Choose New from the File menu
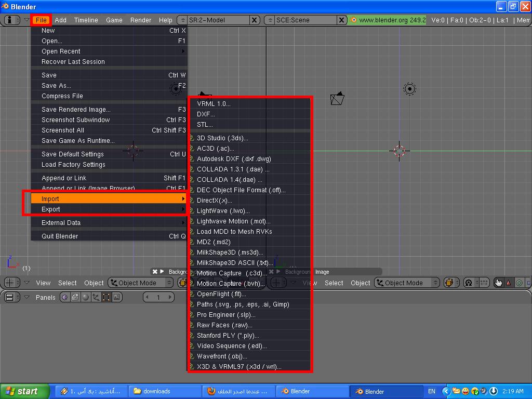 (x=109, y=31)
